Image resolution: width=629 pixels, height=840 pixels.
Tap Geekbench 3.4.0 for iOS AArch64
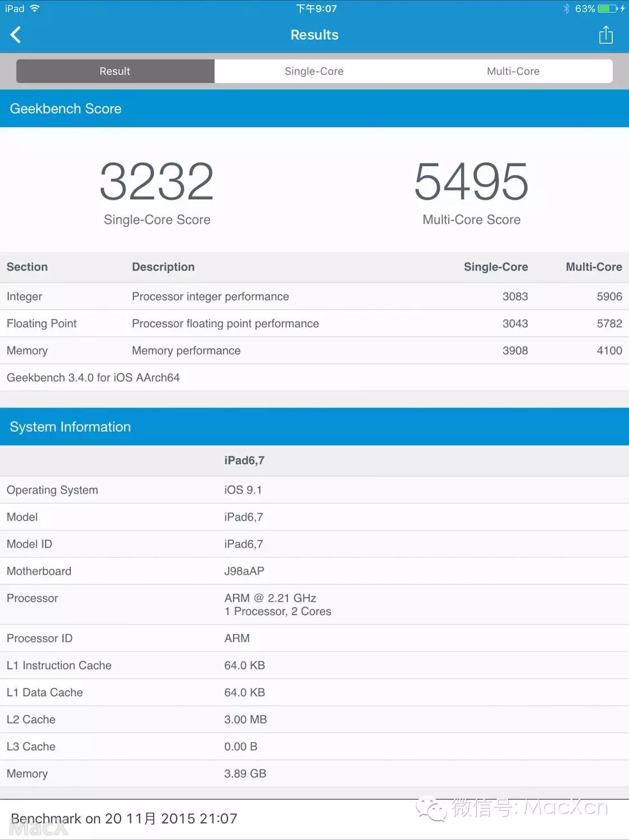[x=93, y=378]
